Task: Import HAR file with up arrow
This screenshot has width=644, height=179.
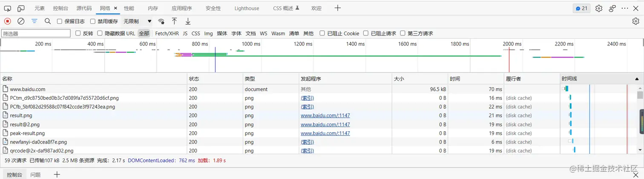Action: [174, 21]
